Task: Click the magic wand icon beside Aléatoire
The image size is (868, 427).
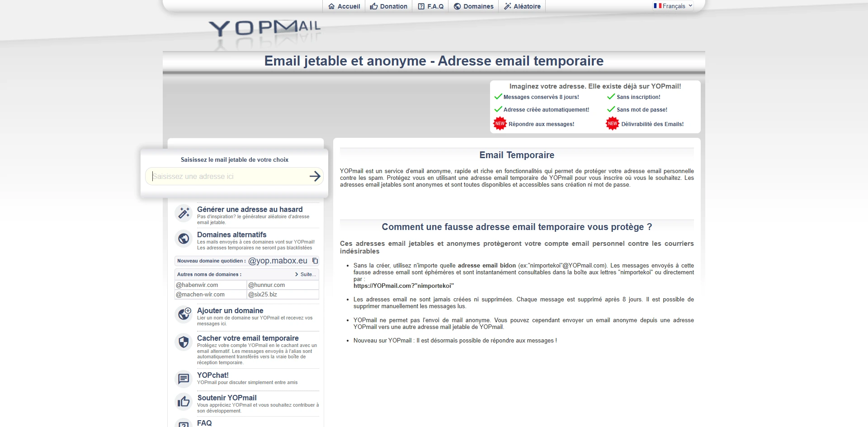Action: coord(508,6)
